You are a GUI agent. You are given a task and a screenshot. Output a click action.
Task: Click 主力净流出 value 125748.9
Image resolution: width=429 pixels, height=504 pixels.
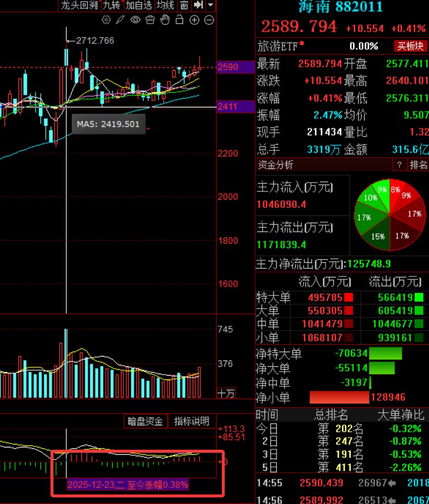369,264
